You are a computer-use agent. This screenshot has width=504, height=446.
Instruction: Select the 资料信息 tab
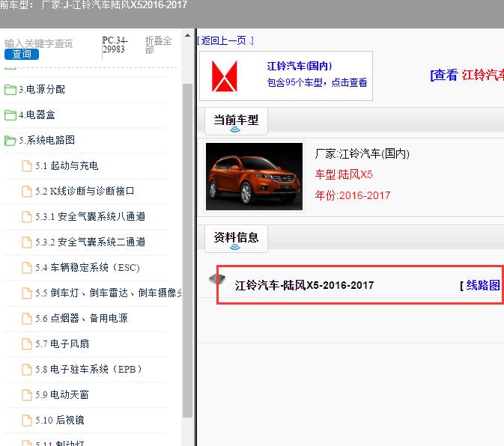click(x=236, y=238)
